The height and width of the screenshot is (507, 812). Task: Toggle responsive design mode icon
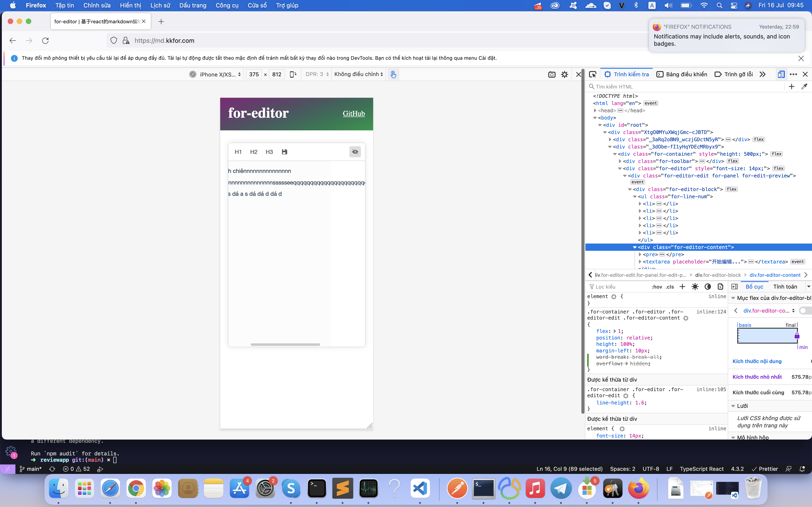pyautogui.click(x=781, y=74)
